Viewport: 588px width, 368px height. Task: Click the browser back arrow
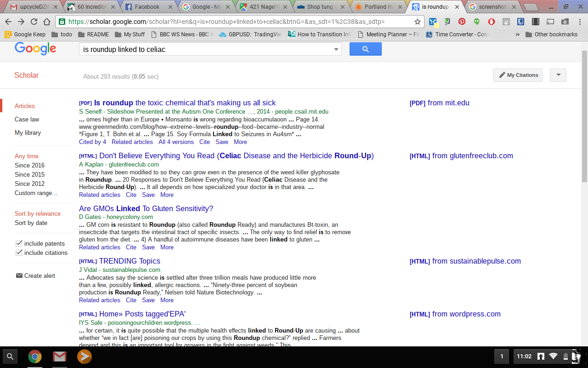[x=9, y=22]
